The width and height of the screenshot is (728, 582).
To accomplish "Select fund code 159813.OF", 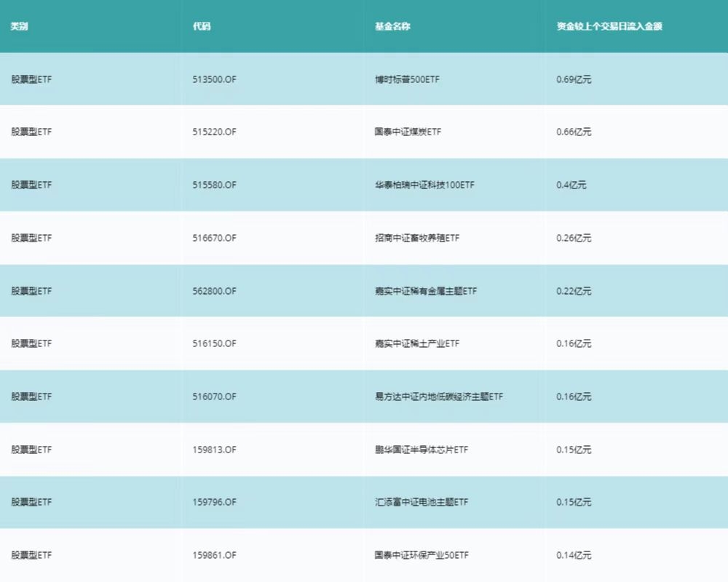I will click(x=215, y=450).
